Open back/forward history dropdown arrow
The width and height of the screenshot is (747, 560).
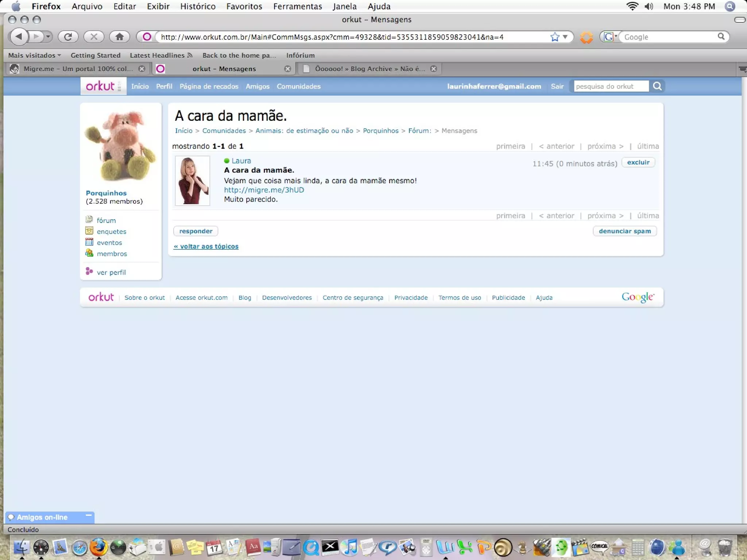(x=49, y=36)
